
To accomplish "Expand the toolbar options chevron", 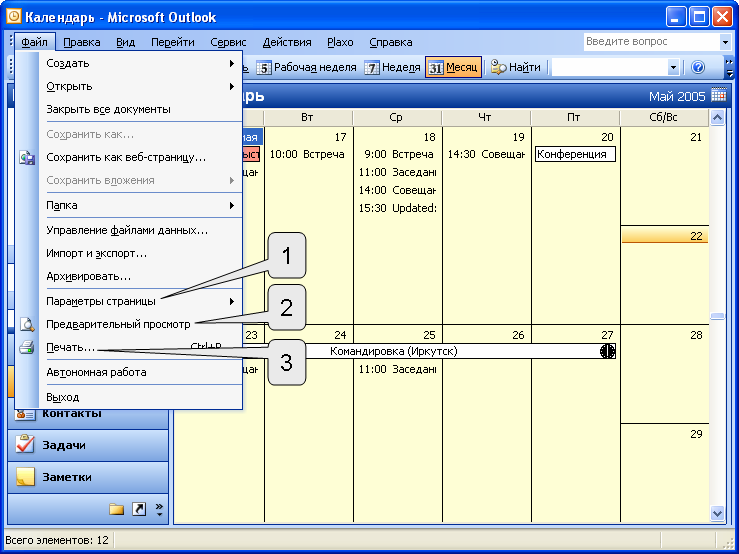I will coord(729,67).
